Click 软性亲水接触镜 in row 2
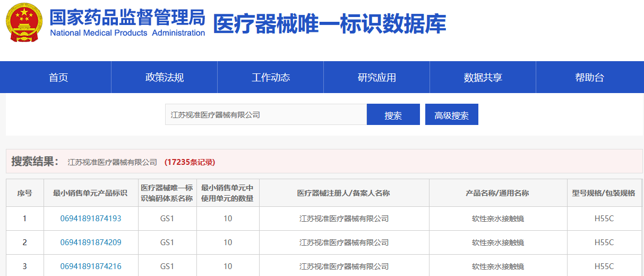 click(x=498, y=242)
